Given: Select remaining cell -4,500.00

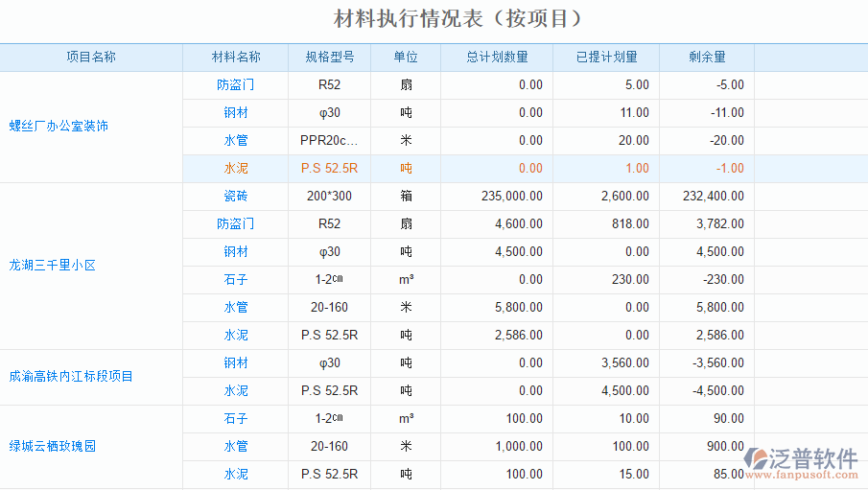Looking at the screenshot, I should pyautogui.click(x=707, y=391).
